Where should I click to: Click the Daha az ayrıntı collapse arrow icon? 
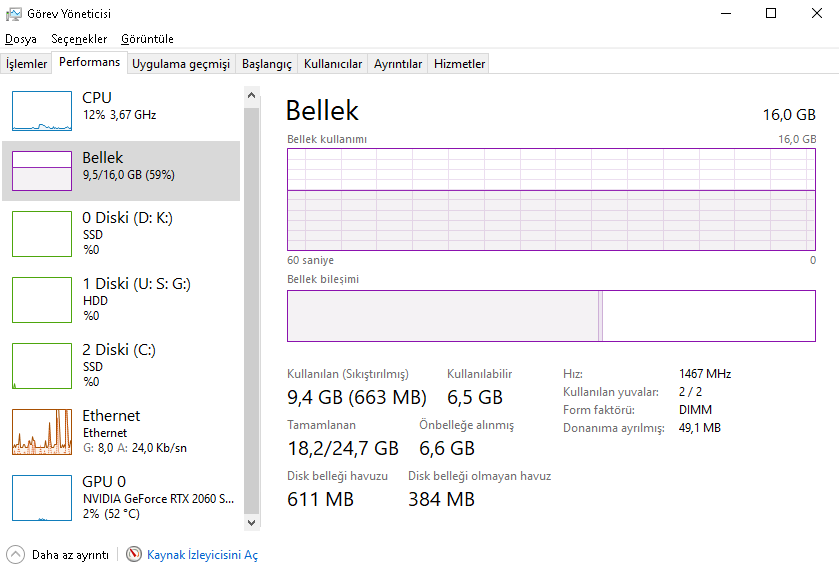(x=15, y=554)
